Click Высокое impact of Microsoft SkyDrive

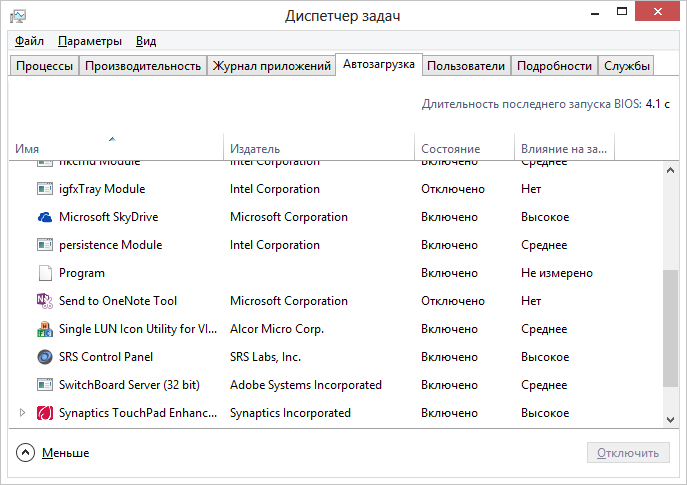[545, 217]
